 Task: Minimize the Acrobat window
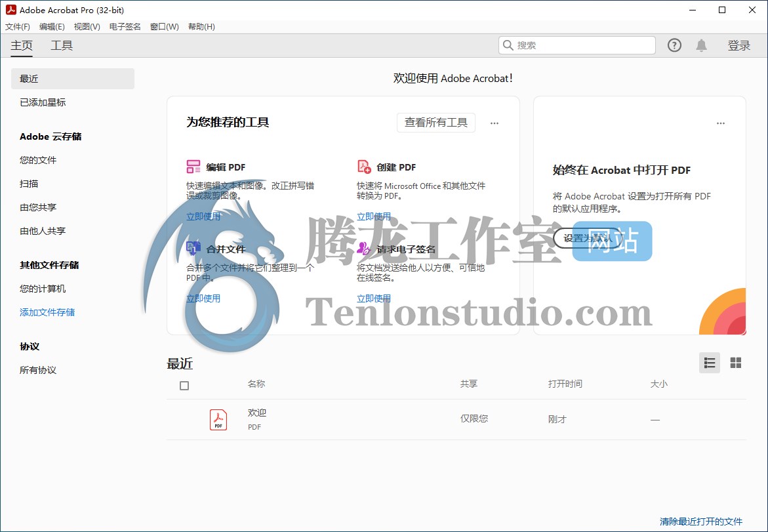(693, 10)
